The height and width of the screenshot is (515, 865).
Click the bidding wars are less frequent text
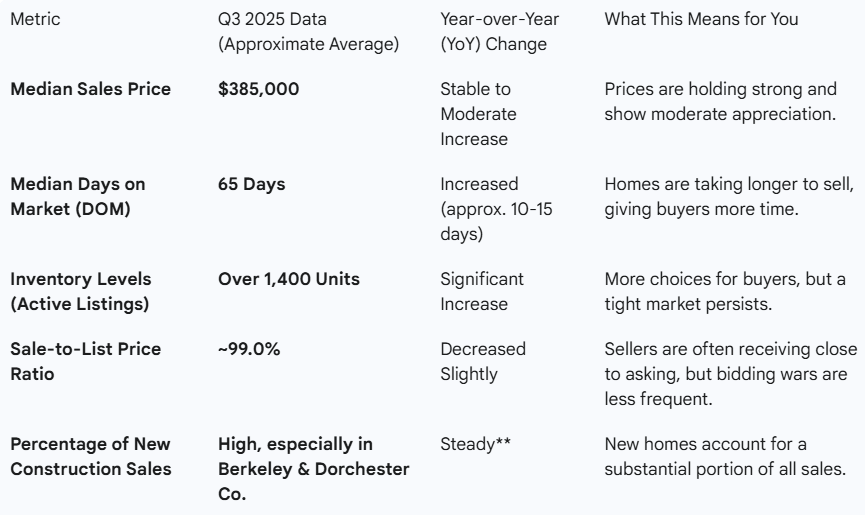coord(725,387)
